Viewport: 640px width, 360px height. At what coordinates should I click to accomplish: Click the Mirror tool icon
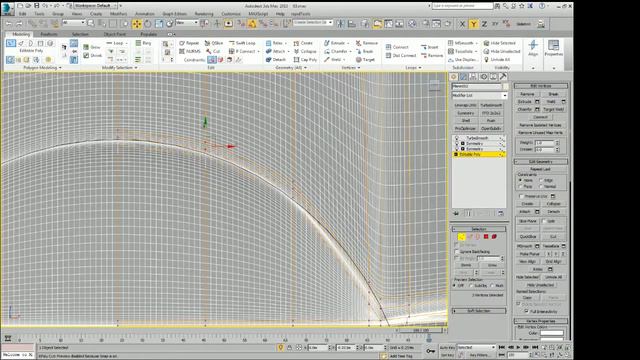pos(340,24)
